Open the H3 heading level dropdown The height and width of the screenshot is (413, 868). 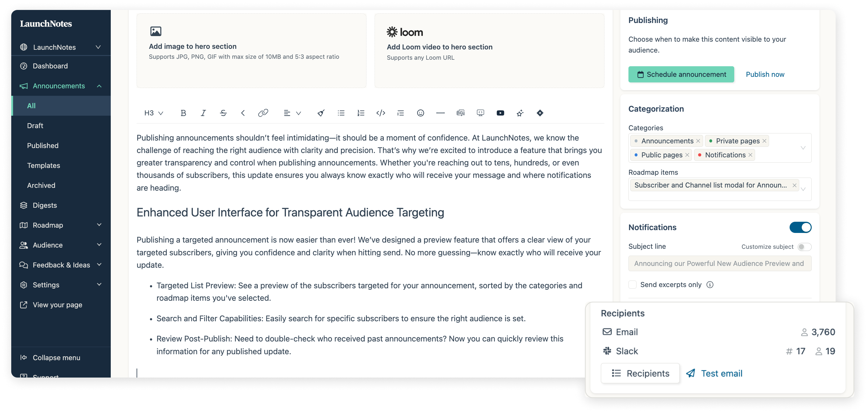pyautogui.click(x=154, y=113)
